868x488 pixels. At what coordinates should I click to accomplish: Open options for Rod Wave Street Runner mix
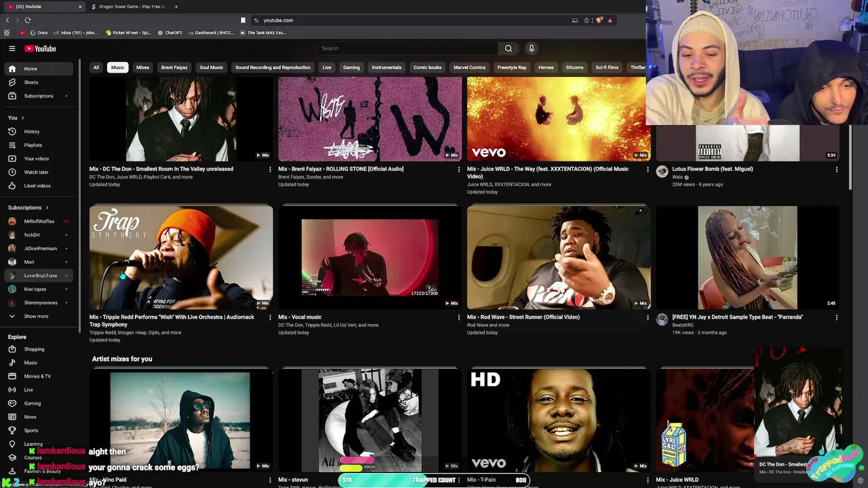coord(648,317)
